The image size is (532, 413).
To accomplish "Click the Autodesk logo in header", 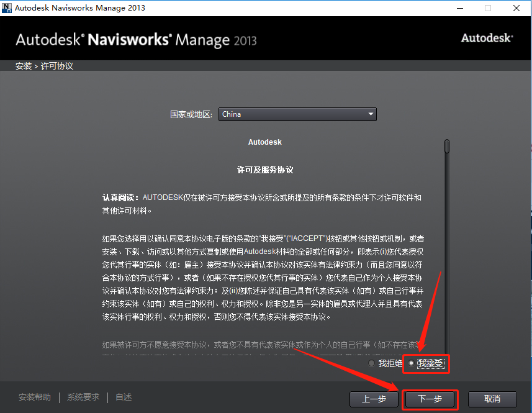I will click(487, 38).
